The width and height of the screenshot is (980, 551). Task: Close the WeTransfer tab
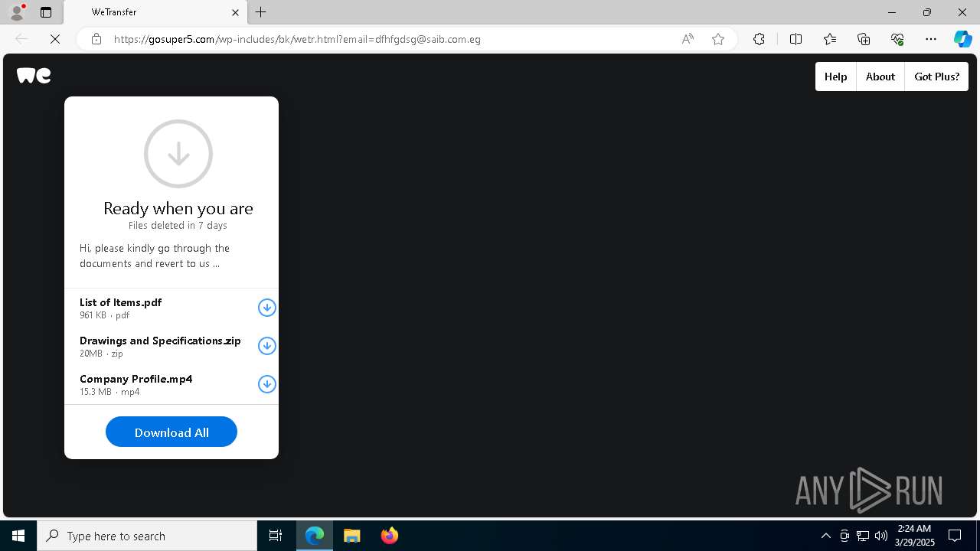[235, 12]
